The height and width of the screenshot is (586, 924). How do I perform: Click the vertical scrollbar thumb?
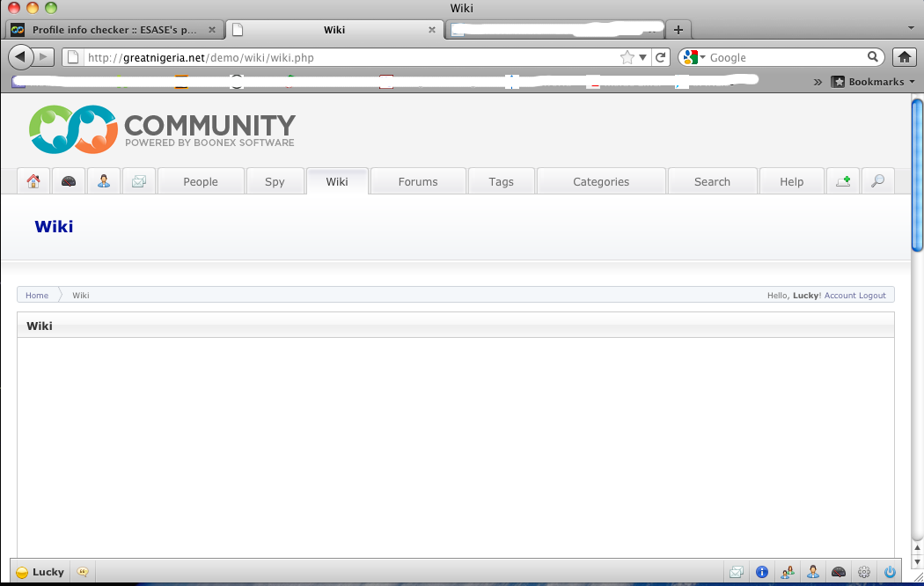tap(917, 175)
